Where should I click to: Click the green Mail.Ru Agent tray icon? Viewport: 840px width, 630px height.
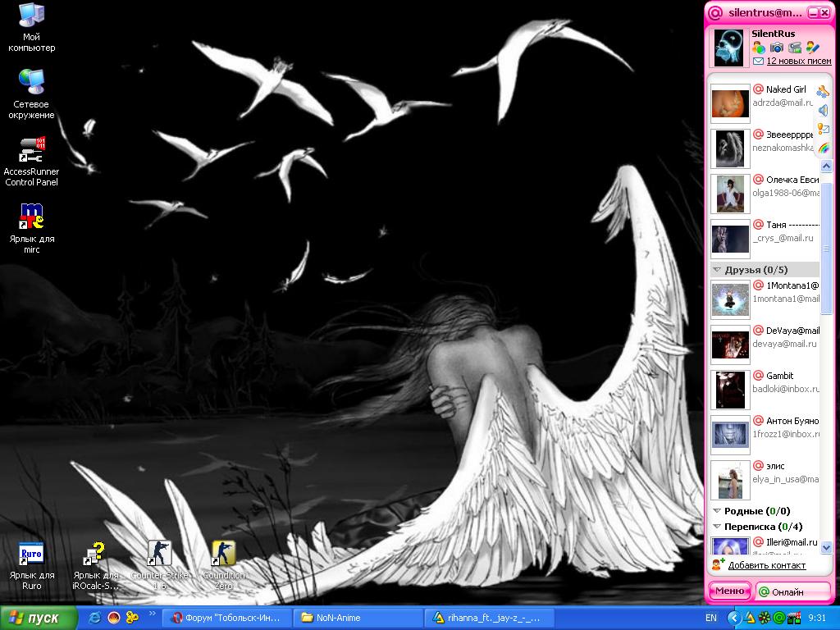(779, 619)
